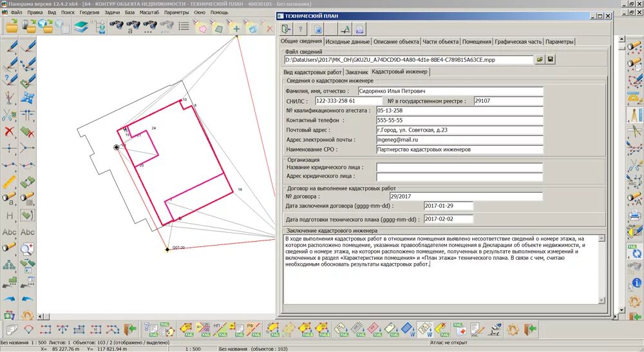Select the red scissors cut tool

(9, 115)
